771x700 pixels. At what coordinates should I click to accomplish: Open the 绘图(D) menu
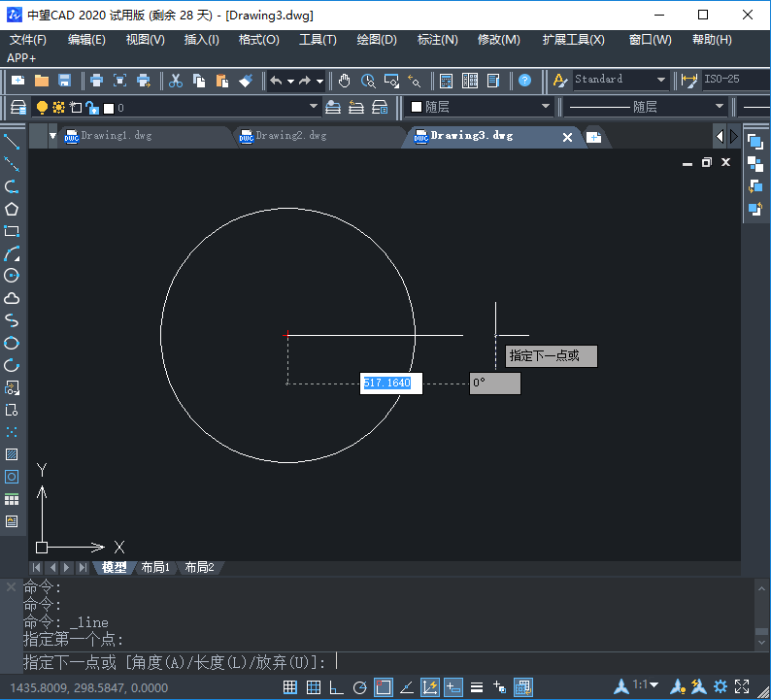pyautogui.click(x=377, y=40)
